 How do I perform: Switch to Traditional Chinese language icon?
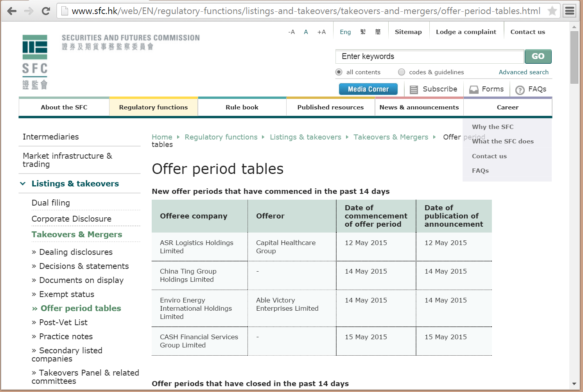coord(363,32)
